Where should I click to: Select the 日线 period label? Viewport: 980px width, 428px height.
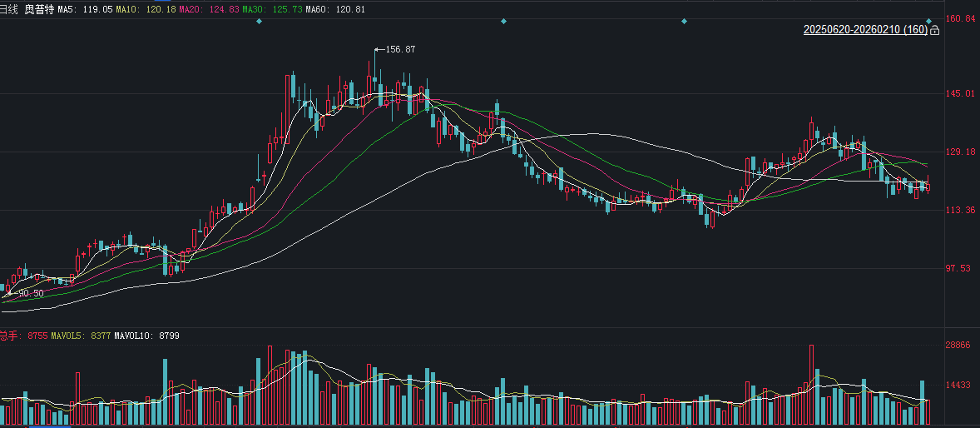tap(9, 7)
